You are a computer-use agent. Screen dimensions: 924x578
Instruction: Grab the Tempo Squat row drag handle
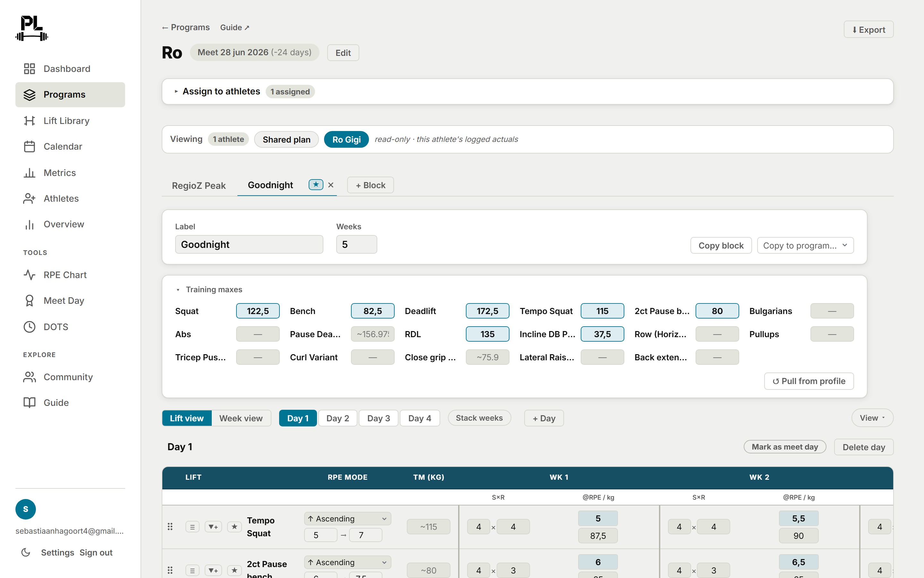click(x=170, y=527)
